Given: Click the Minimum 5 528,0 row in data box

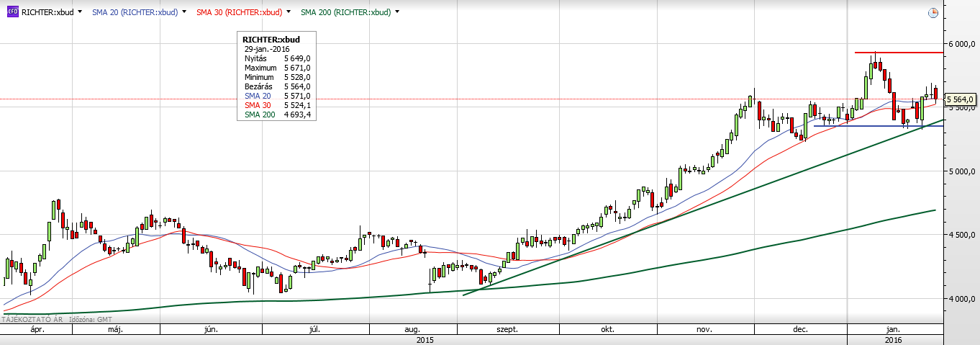Looking at the screenshot, I should (x=277, y=77).
